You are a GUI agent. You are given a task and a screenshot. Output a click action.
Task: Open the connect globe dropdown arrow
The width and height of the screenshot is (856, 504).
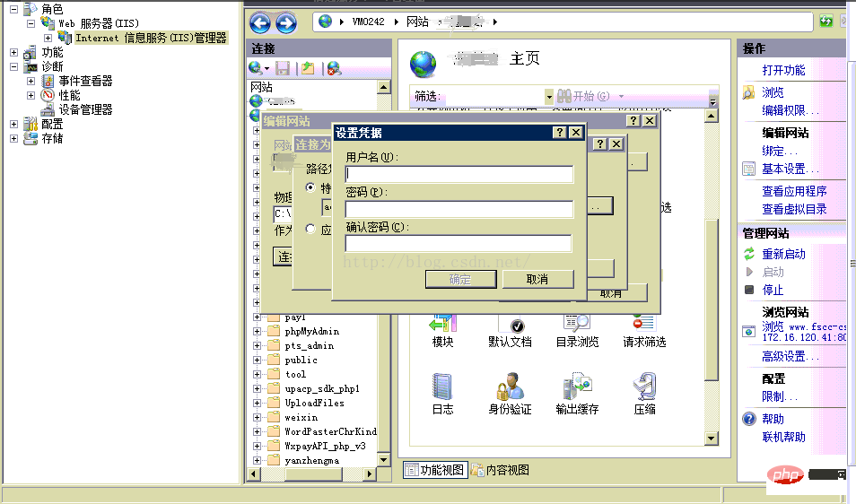[267, 69]
